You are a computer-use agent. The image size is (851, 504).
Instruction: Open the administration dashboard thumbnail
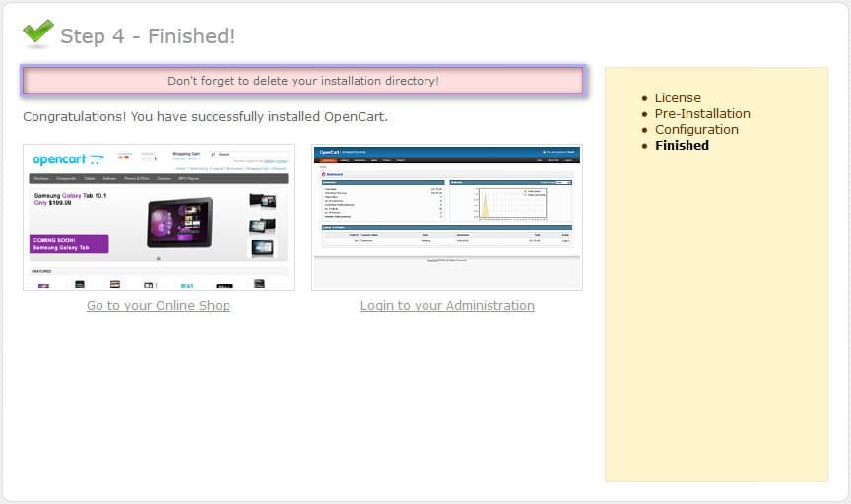click(x=446, y=217)
